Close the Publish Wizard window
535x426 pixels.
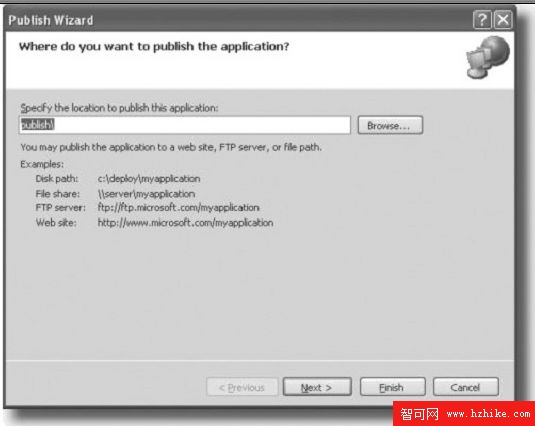coord(503,20)
